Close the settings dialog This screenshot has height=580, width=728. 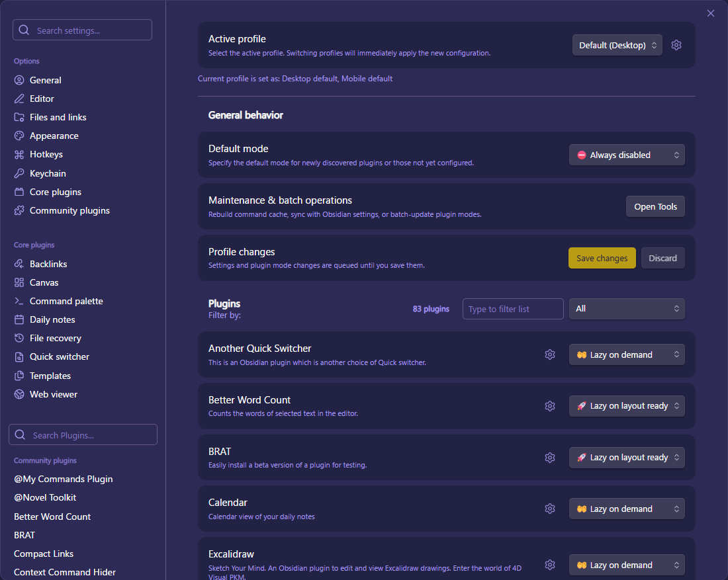(x=710, y=13)
